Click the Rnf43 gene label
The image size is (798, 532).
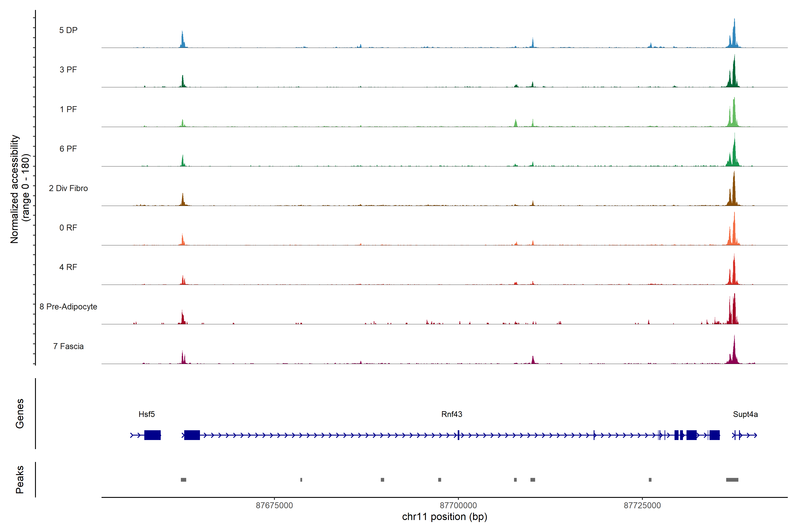click(452, 414)
